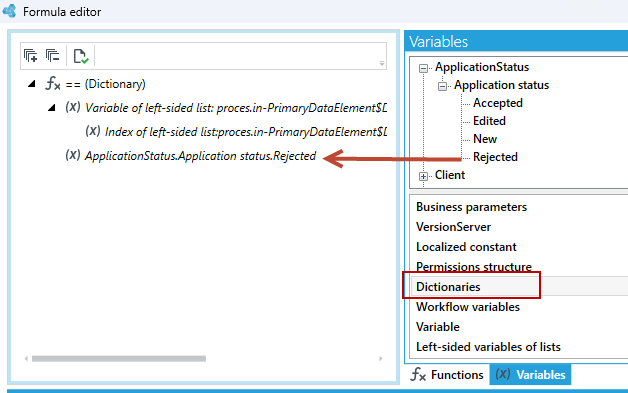Click the horizontal scrollbar thumb in formula pane
The width and height of the screenshot is (628, 393).
coord(119,359)
